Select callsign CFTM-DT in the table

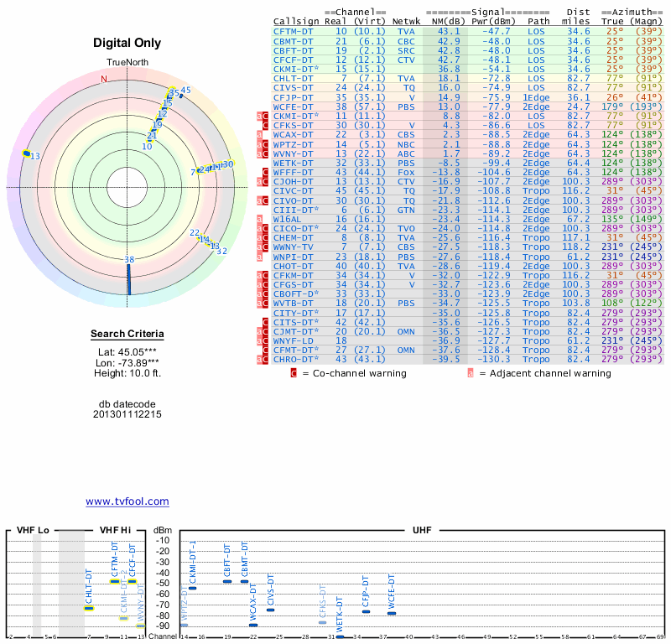pyautogui.click(x=293, y=32)
